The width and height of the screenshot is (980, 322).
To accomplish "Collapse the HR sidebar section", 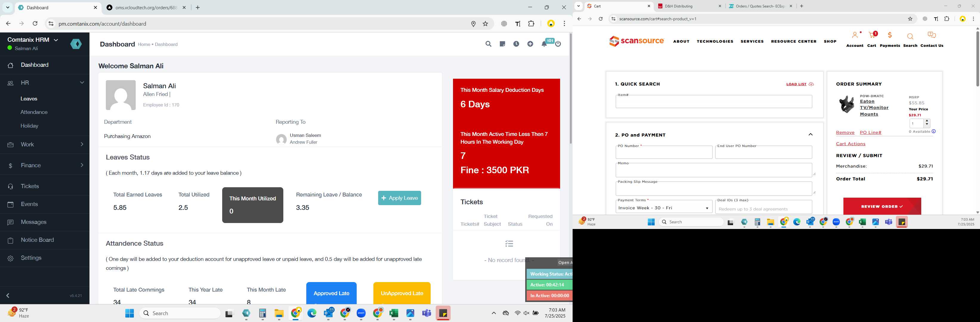I will 82,83.
